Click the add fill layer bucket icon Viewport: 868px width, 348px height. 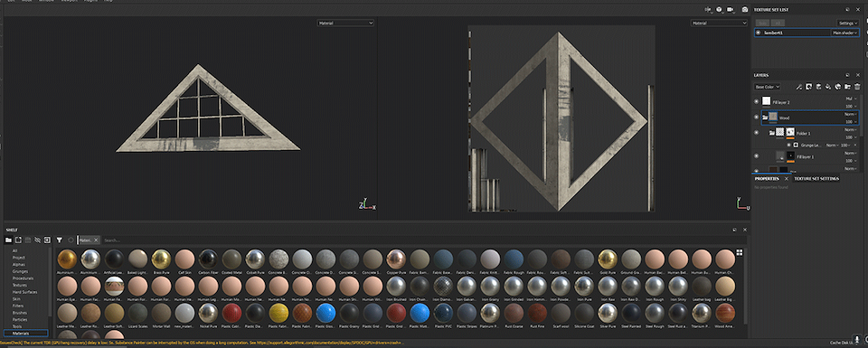click(x=828, y=87)
